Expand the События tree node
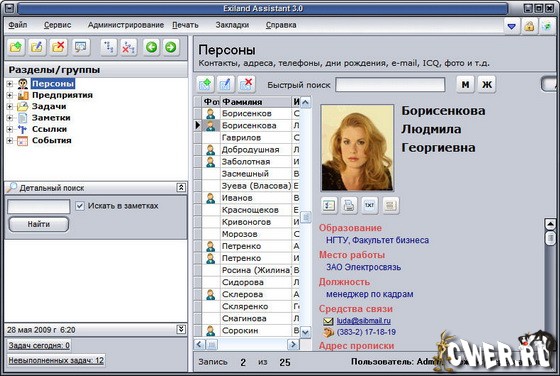560x376 pixels. [x=10, y=140]
